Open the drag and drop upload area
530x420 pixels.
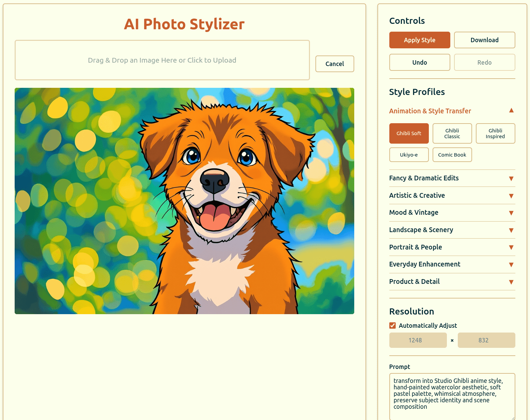pos(162,60)
